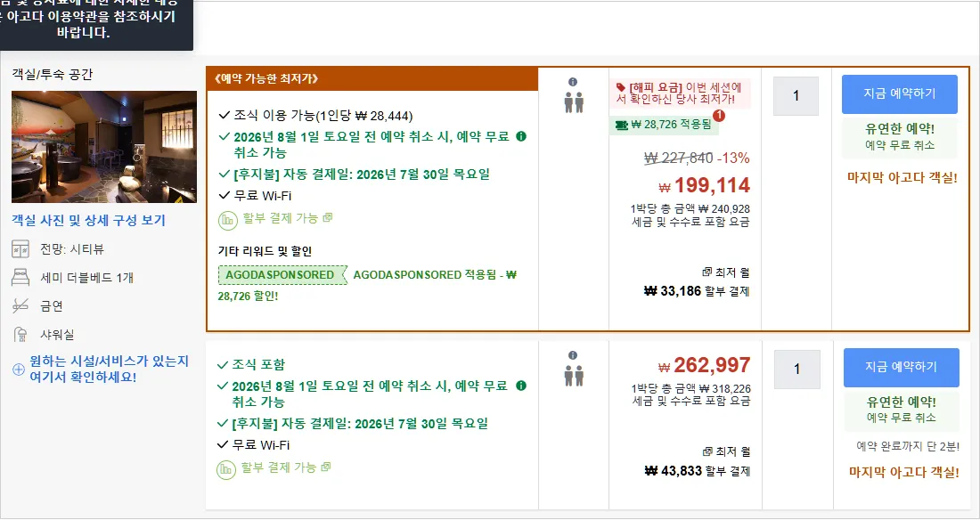Click 유연한 예약! box in first offer

pos(900,136)
